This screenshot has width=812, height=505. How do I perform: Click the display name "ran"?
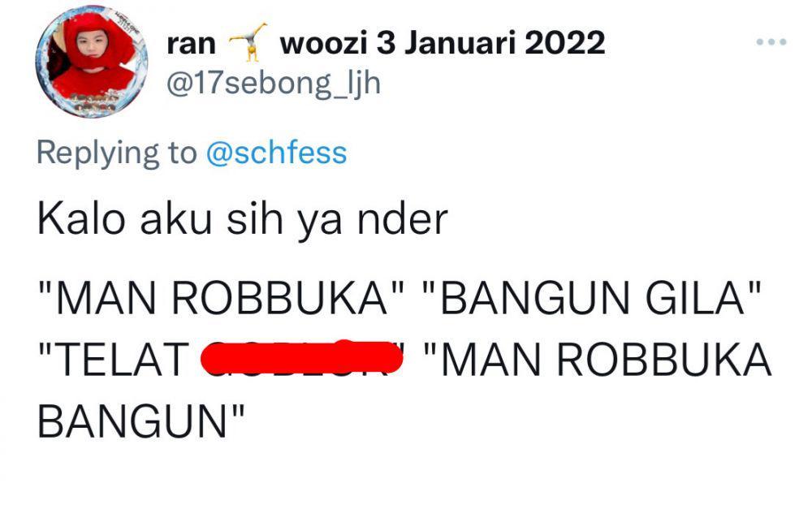pos(191,44)
